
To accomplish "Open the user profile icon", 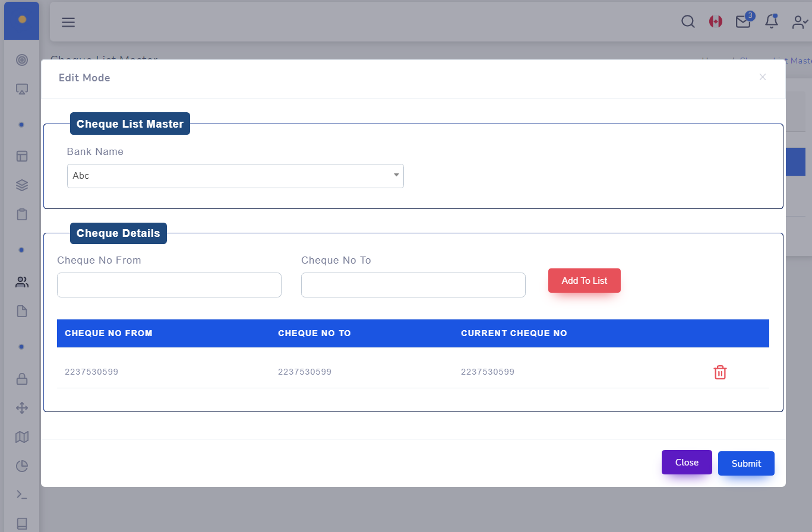I will click(800, 22).
